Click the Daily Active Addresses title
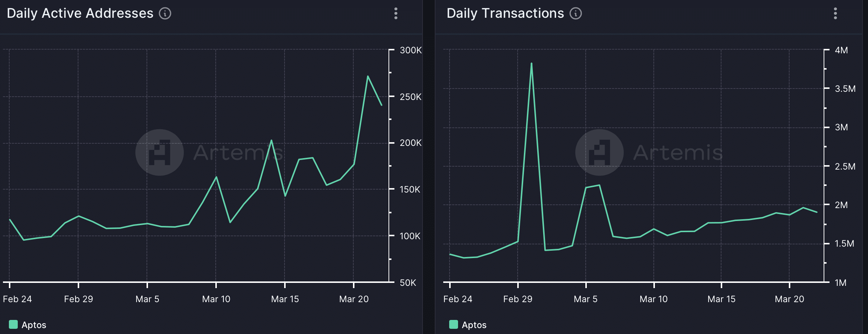 pyautogui.click(x=80, y=13)
